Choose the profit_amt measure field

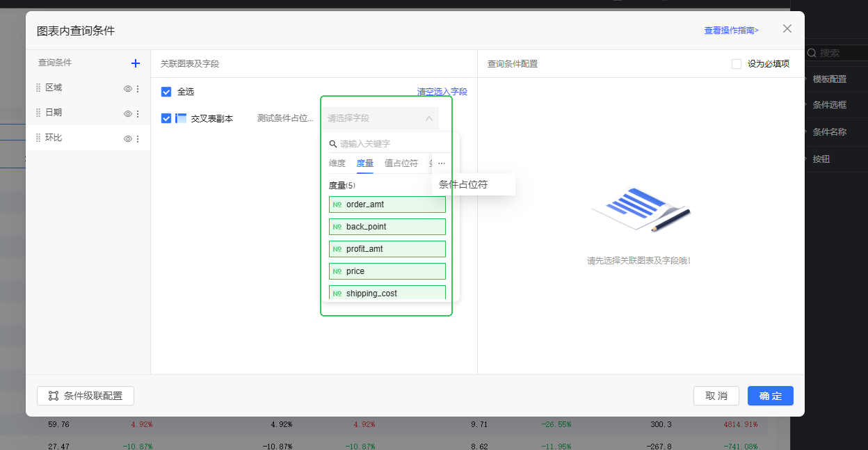pyautogui.click(x=387, y=249)
